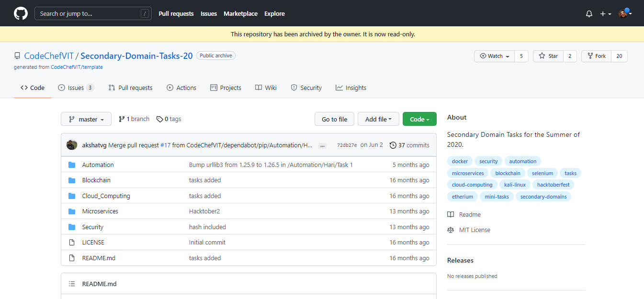644x299 pixels.
Task: Open the master branch selector
Action: [86, 119]
